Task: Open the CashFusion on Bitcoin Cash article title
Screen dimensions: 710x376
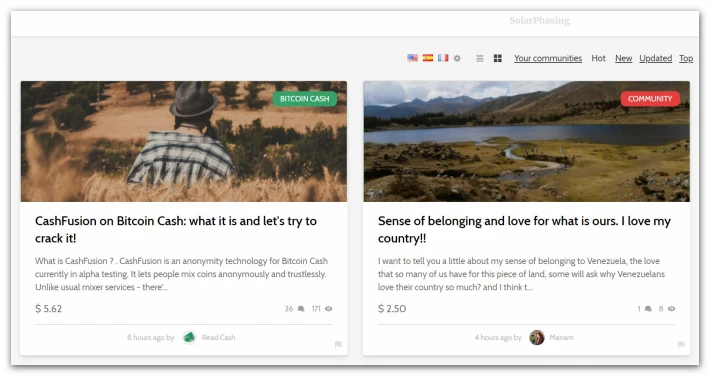Action: (x=176, y=229)
